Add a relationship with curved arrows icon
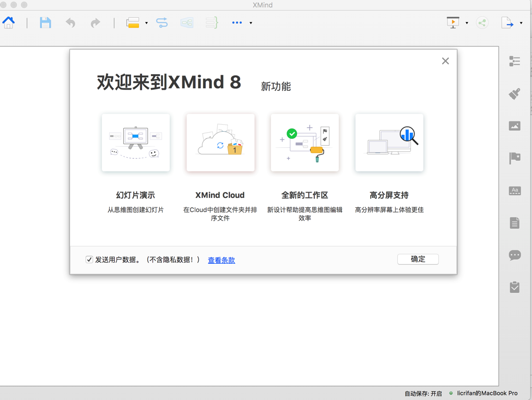 pos(162,23)
